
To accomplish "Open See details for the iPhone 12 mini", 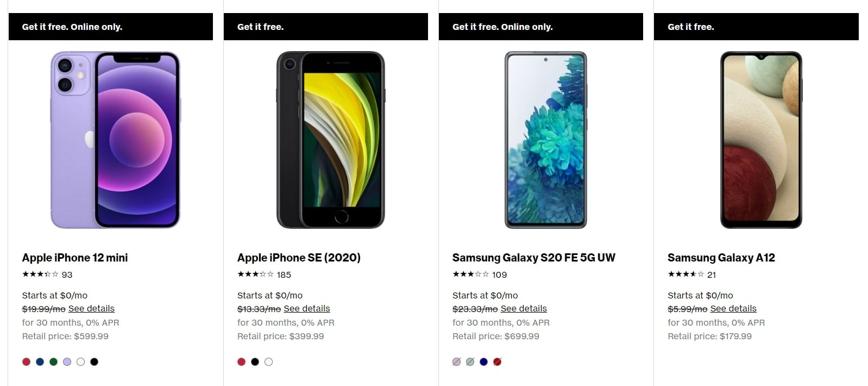I will coord(90,308).
